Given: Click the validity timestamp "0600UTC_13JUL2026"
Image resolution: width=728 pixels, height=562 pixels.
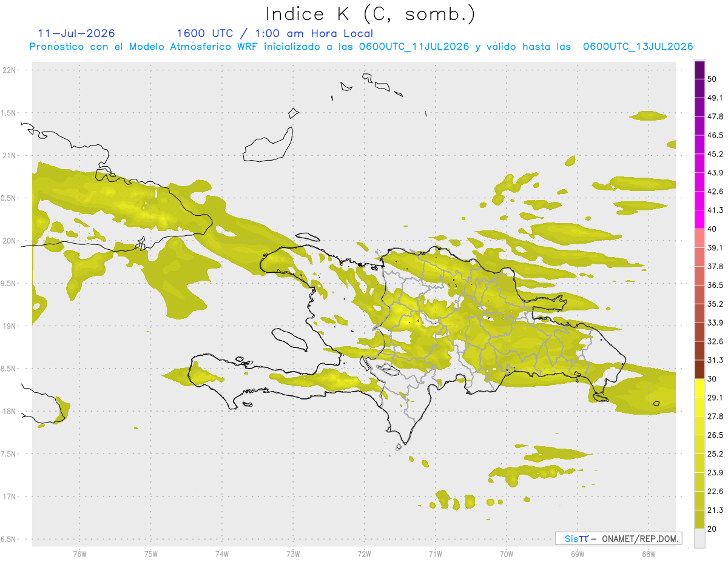Looking at the screenshot, I should pos(638,47).
